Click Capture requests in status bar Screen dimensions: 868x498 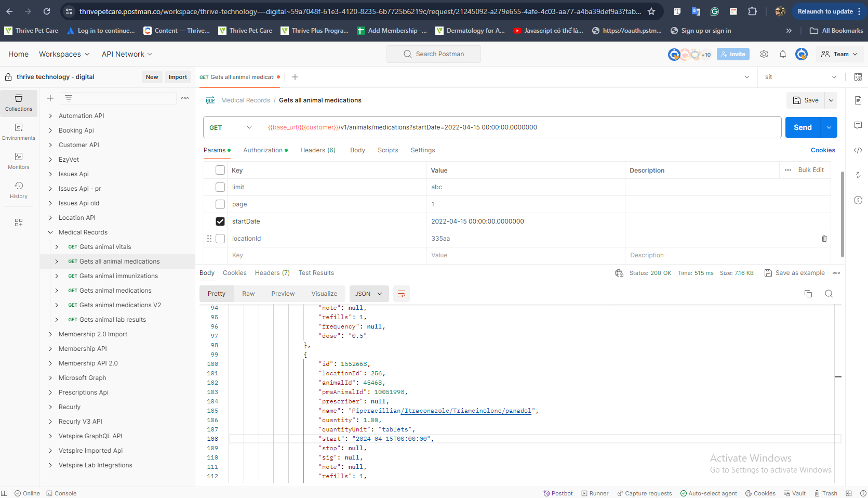click(644, 493)
